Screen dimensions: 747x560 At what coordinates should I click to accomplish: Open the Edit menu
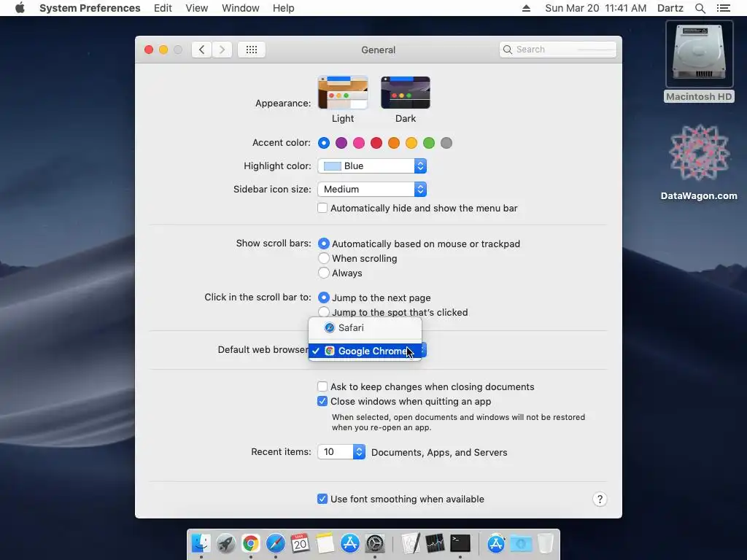pos(163,8)
